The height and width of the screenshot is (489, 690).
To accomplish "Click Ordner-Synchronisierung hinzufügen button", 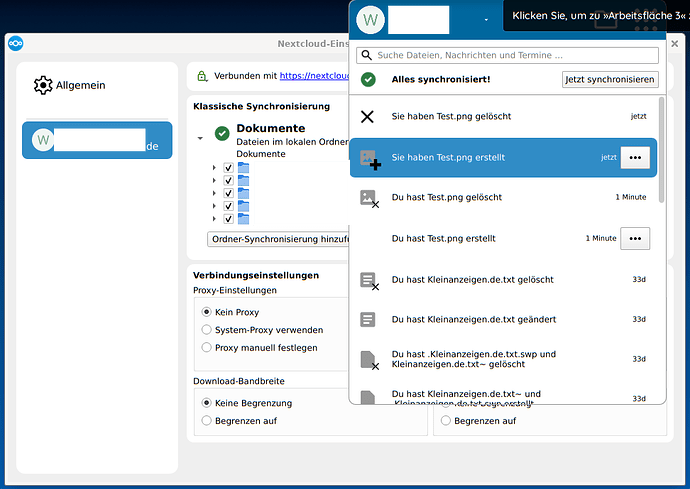I will point(278,239).
